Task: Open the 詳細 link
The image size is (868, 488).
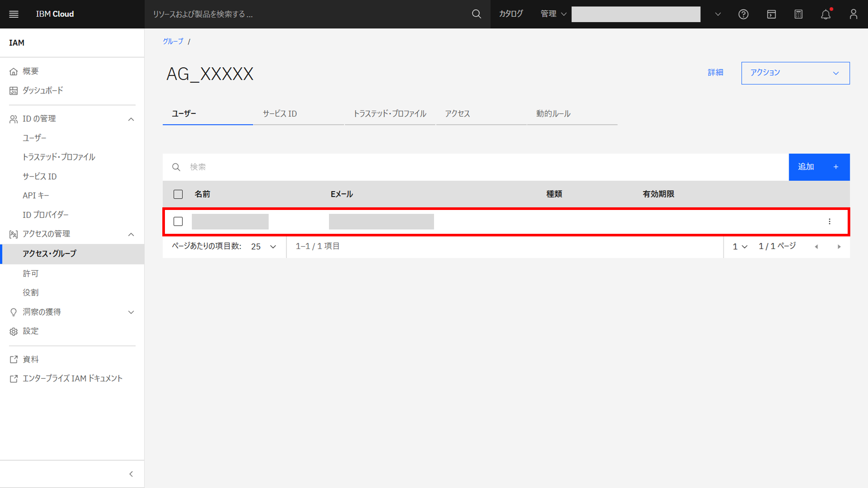Action: coord(715,72)
